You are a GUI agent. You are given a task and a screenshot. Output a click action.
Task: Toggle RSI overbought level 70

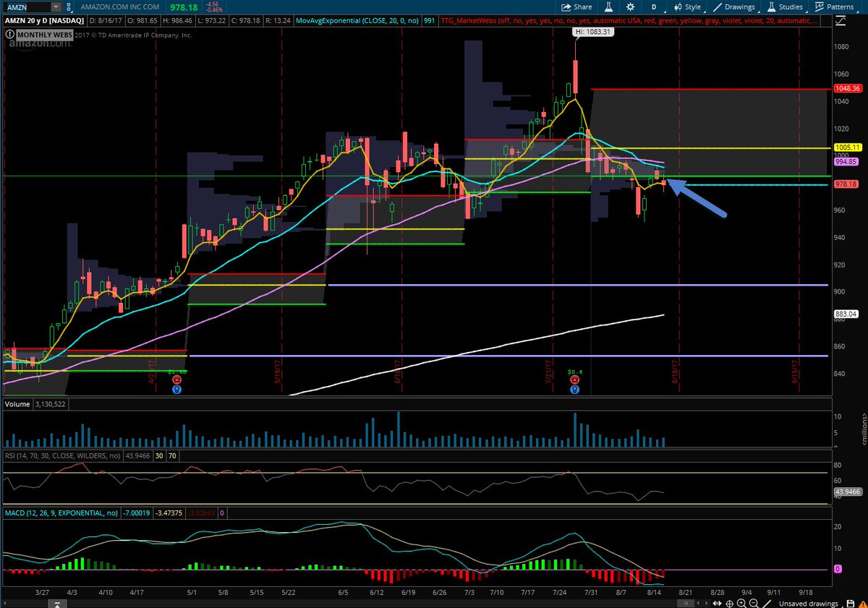(171, 455)
